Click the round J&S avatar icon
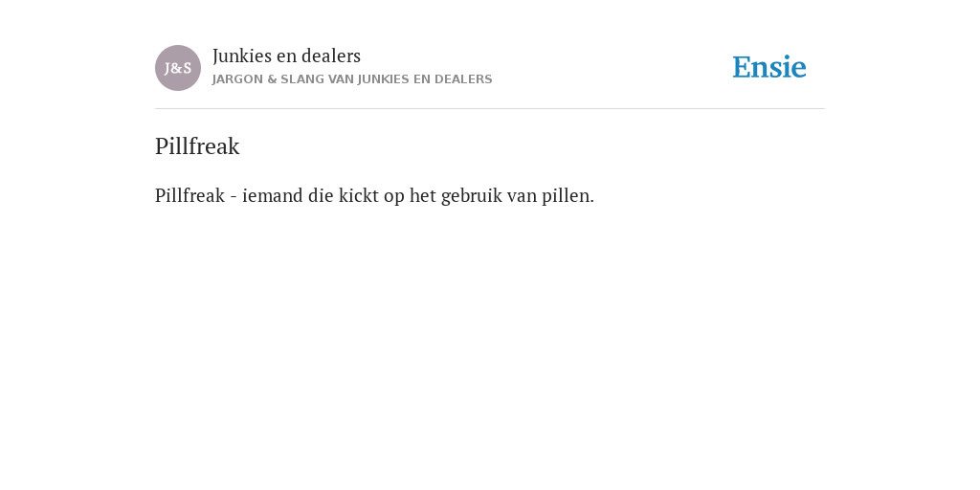Image resolution: width=980 pixels, height=490 pixels. (x=178, y=68)
